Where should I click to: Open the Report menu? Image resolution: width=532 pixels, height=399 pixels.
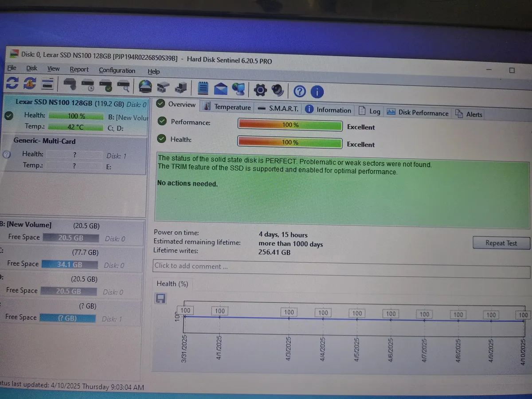(x=79, y=69)
